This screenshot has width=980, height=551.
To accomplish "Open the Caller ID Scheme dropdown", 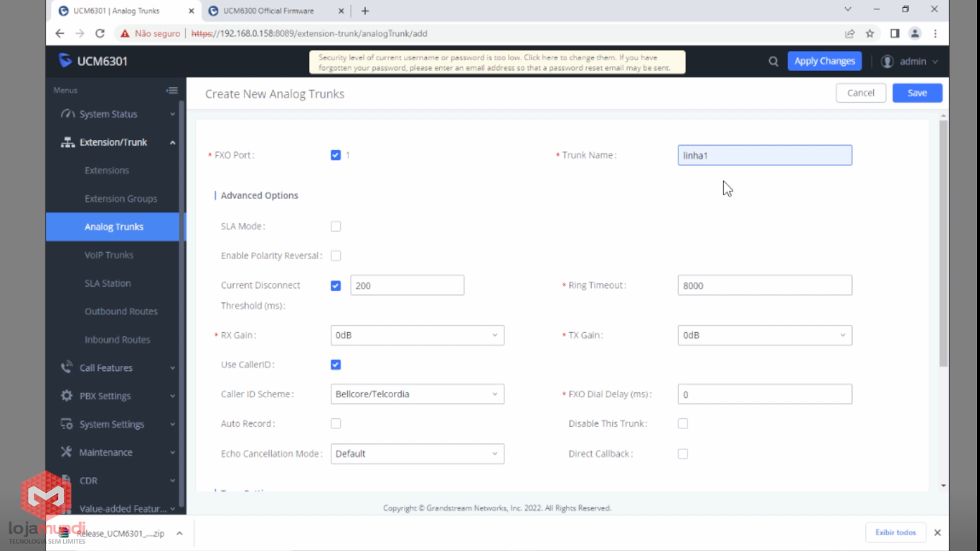I will 417,395.
